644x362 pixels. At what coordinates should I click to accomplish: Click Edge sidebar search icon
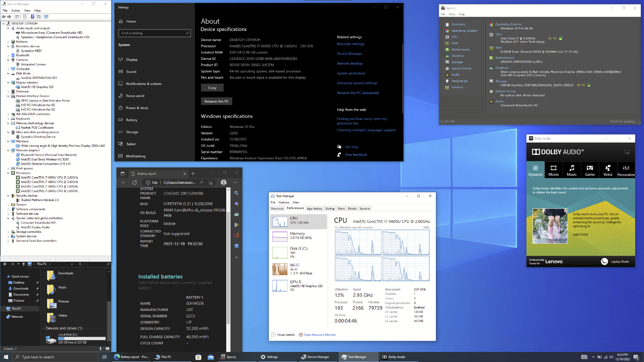[236, 193]
